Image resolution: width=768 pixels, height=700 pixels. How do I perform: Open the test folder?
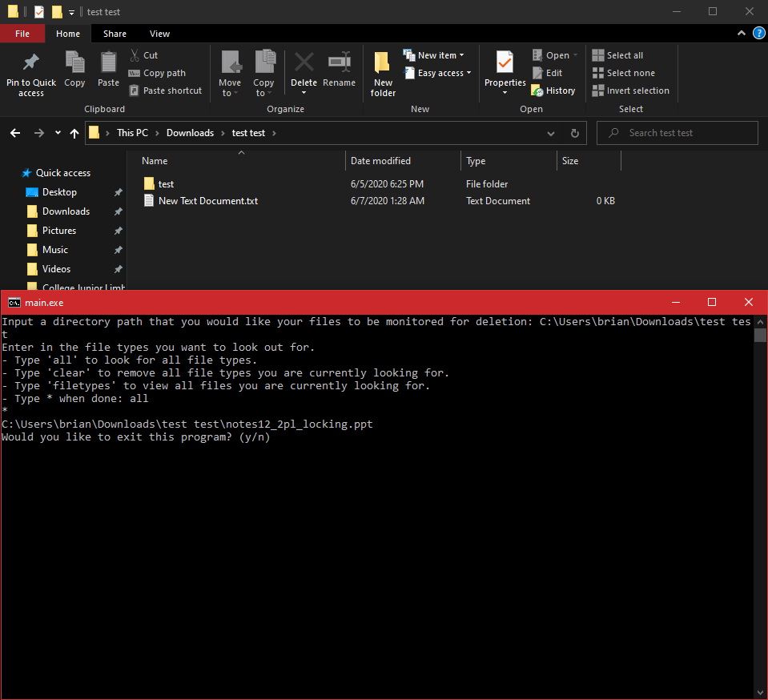166,183
